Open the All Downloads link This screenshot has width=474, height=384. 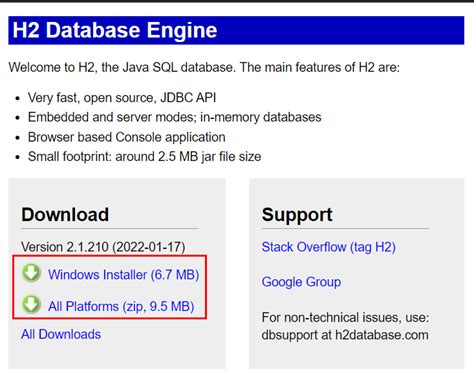tap(61, 334)
